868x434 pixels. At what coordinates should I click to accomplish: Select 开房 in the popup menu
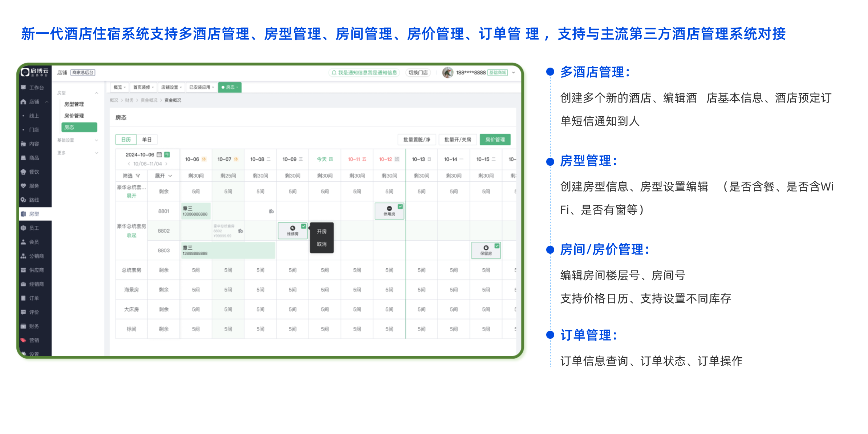(x=321, y=232)
